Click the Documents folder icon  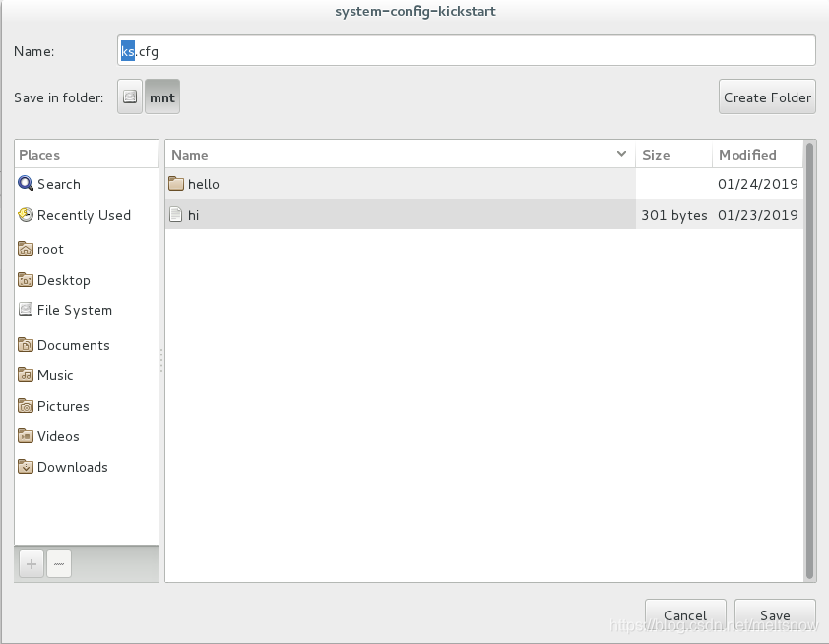(26, 345)
